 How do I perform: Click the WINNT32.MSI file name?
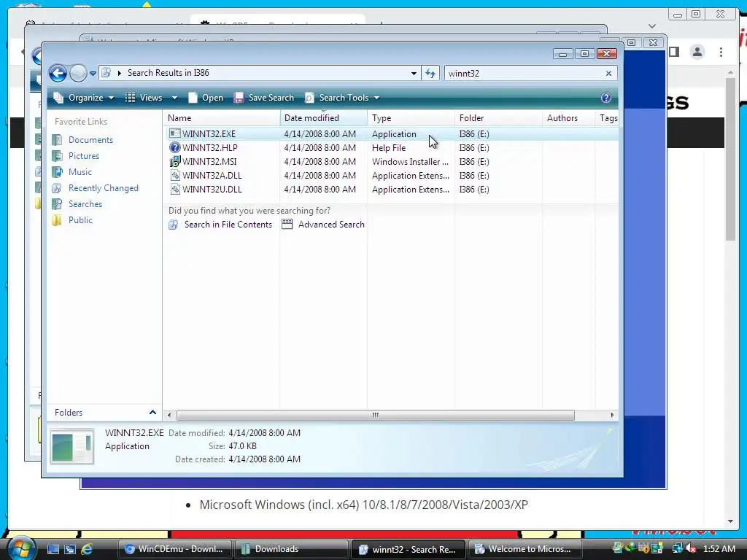coord(209,161)
